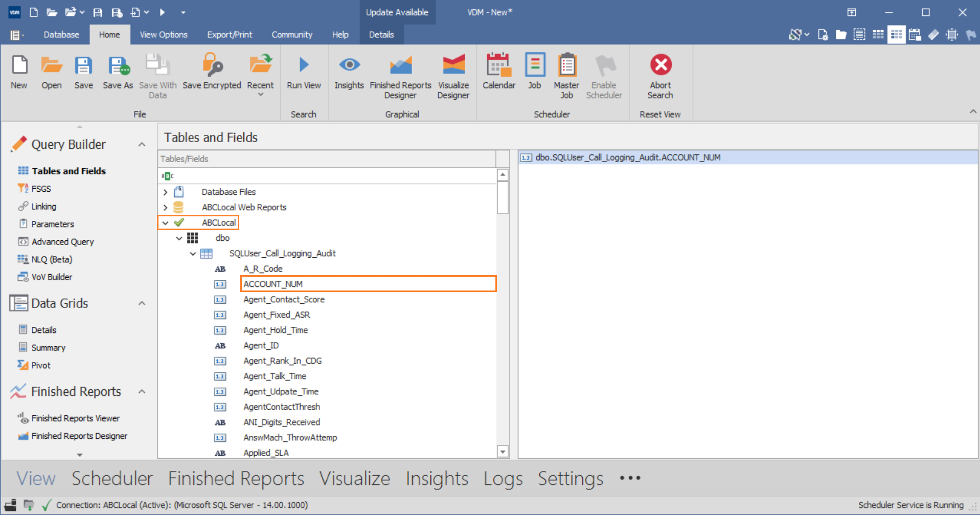This screenshot has width=980, height=515.
Task: Click the Quick Access new document icon
Action: pos(34,12)
